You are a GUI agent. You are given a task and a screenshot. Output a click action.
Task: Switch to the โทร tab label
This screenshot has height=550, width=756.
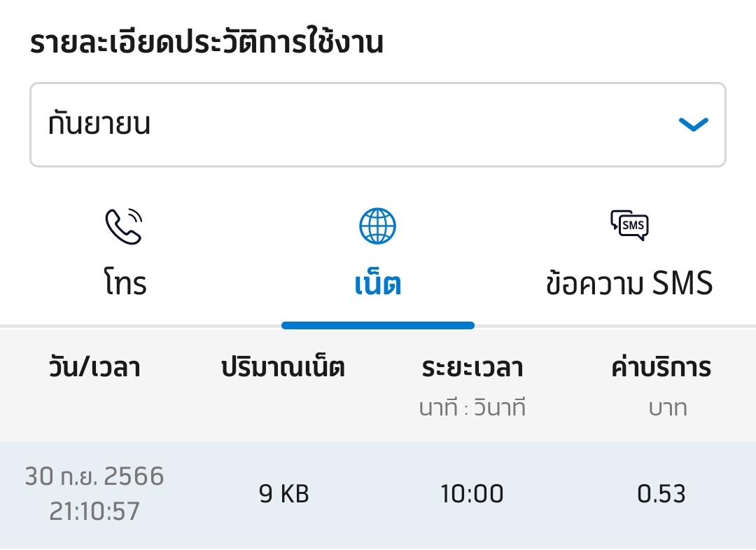(125, 283)
